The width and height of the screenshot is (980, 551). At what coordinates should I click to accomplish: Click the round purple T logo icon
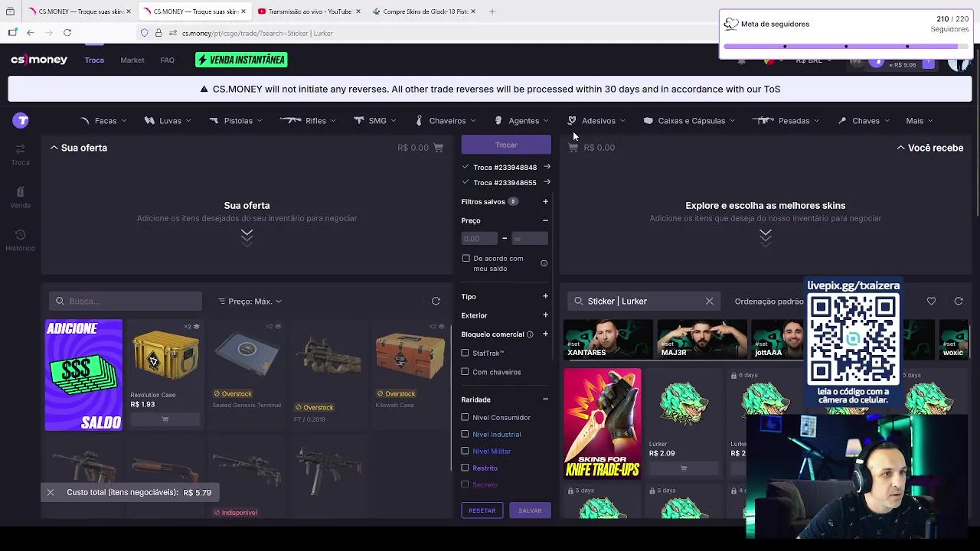tap(21, 120)
